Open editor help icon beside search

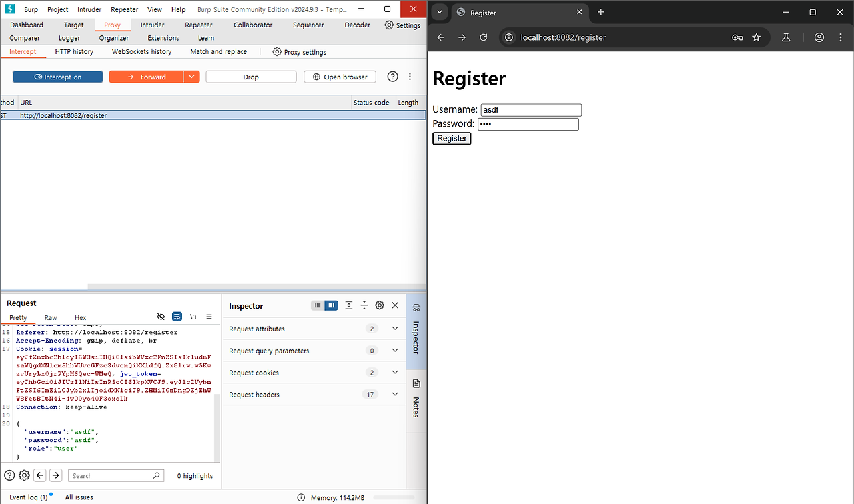pos(9,475)
